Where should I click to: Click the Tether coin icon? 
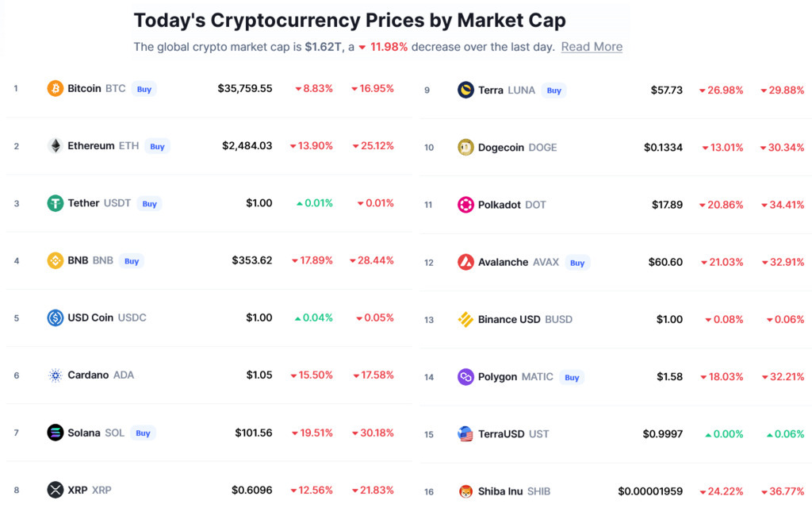click(x=56, y=203)
